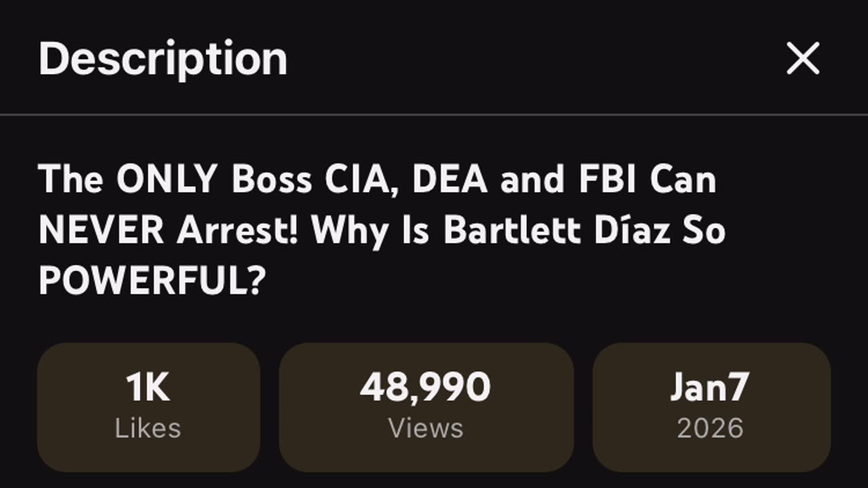Image resolution: width=868 pixels, height=488 pixels.
Task: Click the "Views" label
Action: point(425,428)
